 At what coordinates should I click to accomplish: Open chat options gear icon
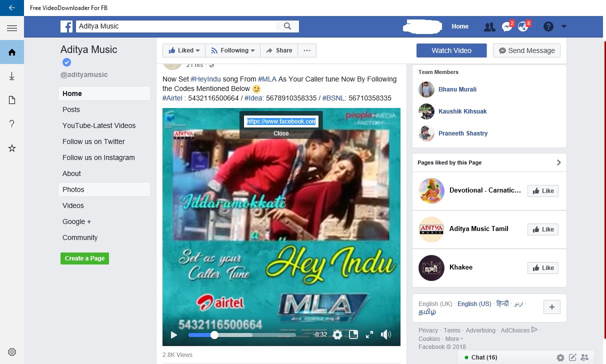tap(560, 357)
